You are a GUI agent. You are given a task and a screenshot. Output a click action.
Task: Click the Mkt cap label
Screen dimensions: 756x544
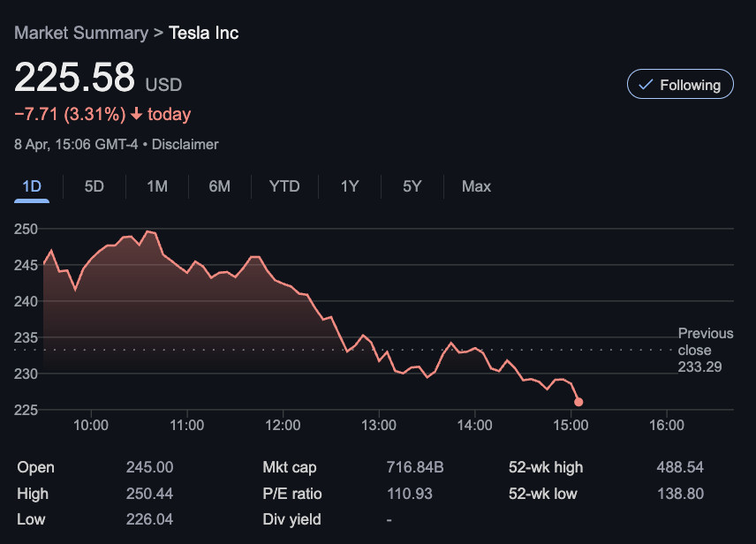point(290,467)
